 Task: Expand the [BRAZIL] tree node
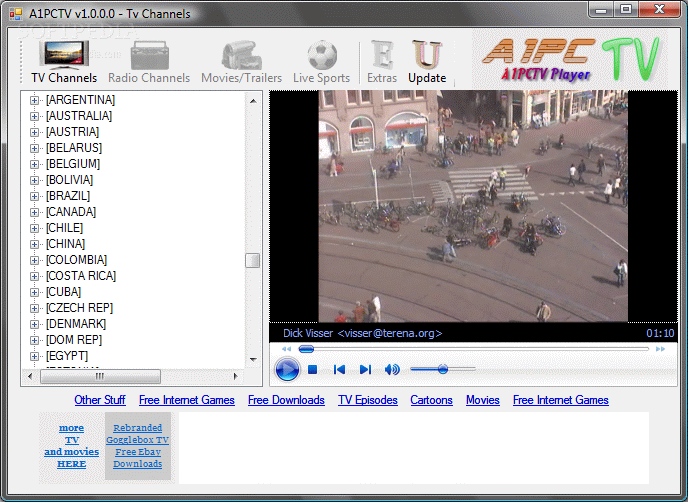[x=34, y=197]
